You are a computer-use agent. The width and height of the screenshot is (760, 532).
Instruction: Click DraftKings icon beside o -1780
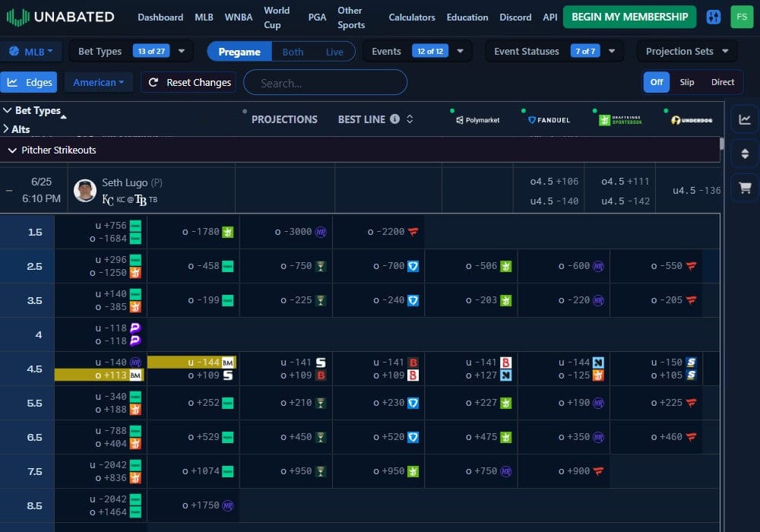point(228,232)
